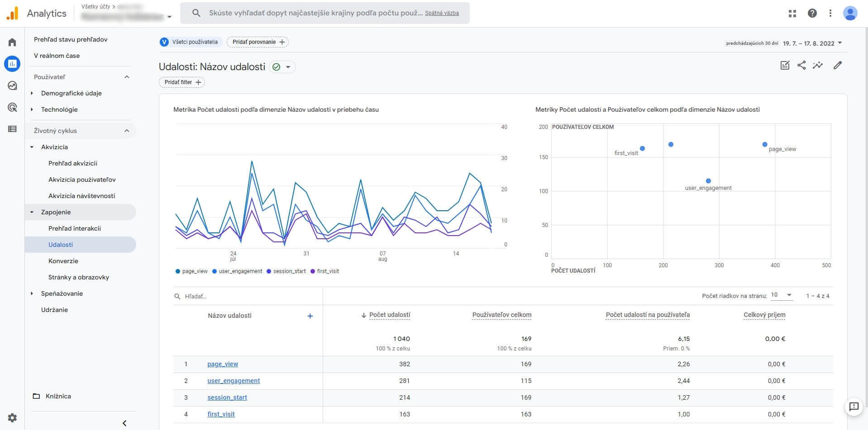Image resolution: width=868 pixels, height=430 pixels.
Task: Collapse the sidebar with the chevron arrow
Action: (124, 423)
